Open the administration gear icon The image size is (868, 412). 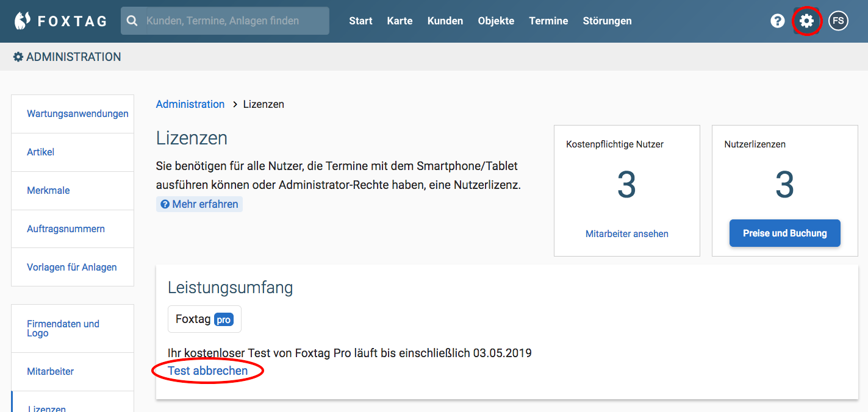pyautogui.click(x=806, y=21)
